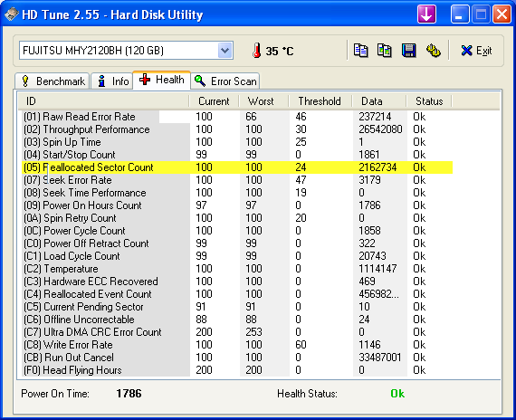
Task: Click the copy text to clipboard icon
Action: (x=360, y=51)
